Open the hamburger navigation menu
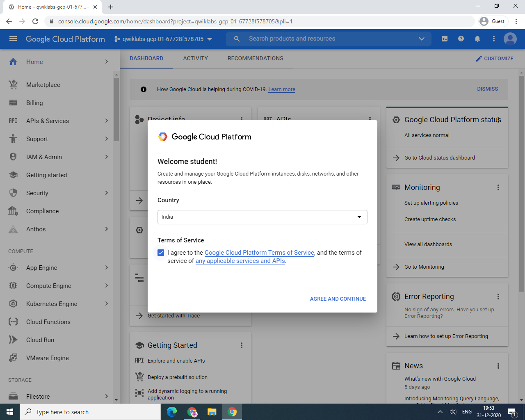Image resolution: width=525 pixels, height=420 pixels. coord(13,39)
